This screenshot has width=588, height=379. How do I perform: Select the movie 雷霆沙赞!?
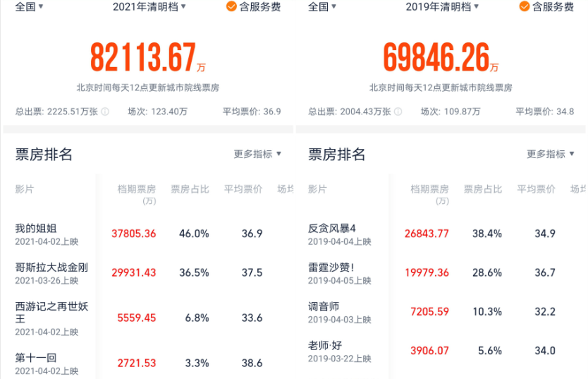point(331,267)
